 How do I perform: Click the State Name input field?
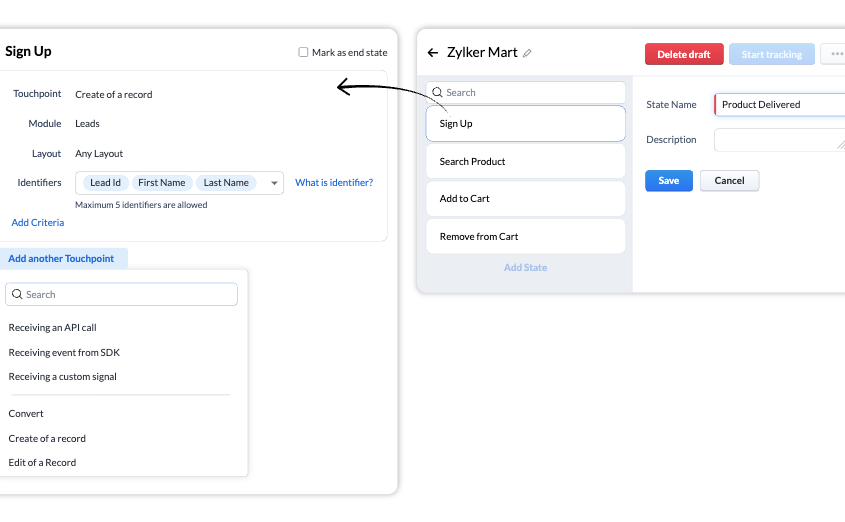coord(779,105)
